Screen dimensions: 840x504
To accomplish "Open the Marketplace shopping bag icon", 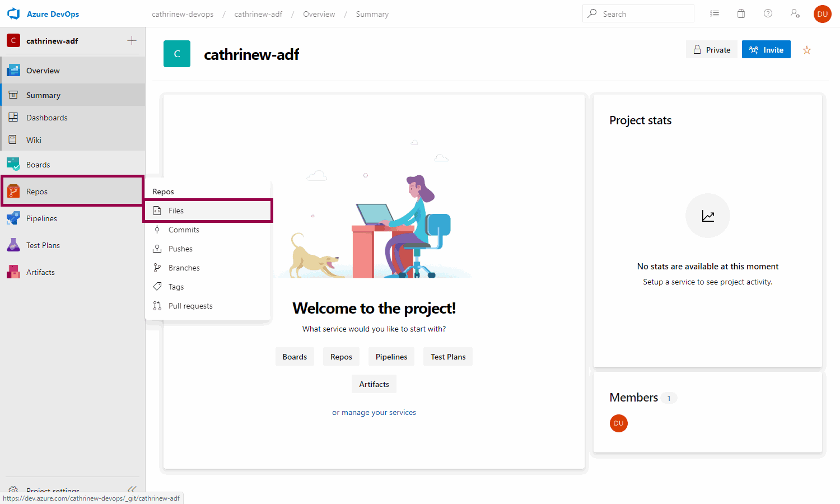I will pos(741,13).
